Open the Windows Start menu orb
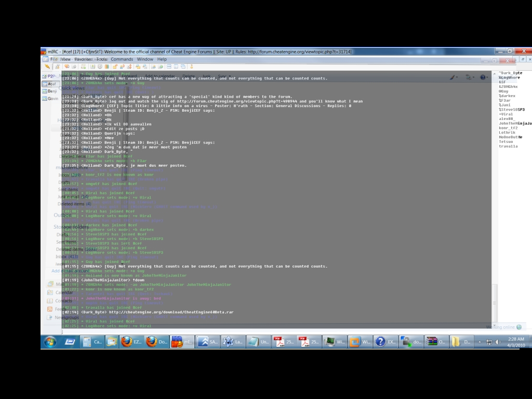Viewport: 532px width, 399px height. click(x=50, y=342)
